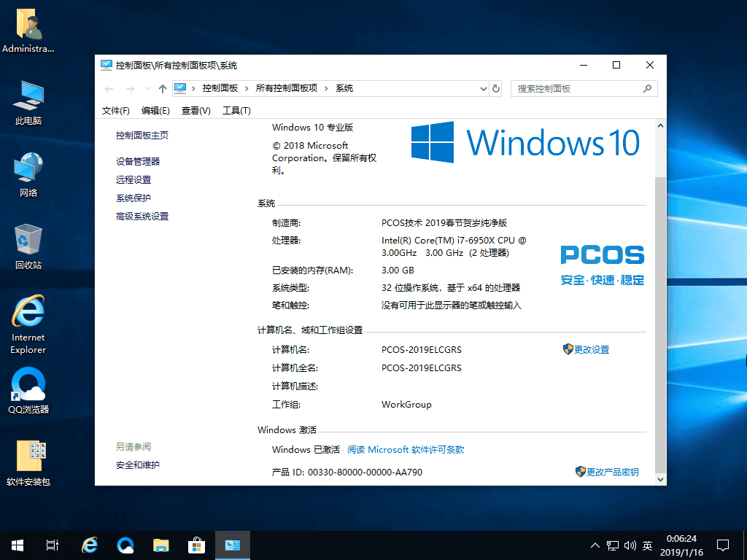This screenshot has width=747, height=560.
Task: Go forward in the control panel window
Action: 130,88
